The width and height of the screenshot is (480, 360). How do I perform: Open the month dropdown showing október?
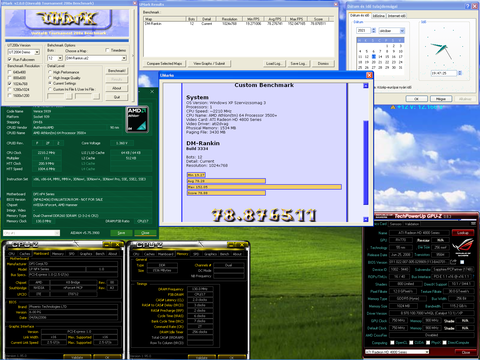coord(402,31)
